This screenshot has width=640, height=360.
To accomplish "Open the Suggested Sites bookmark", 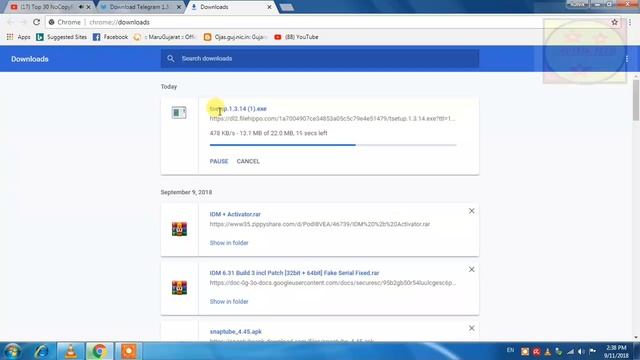I will 62,37.
